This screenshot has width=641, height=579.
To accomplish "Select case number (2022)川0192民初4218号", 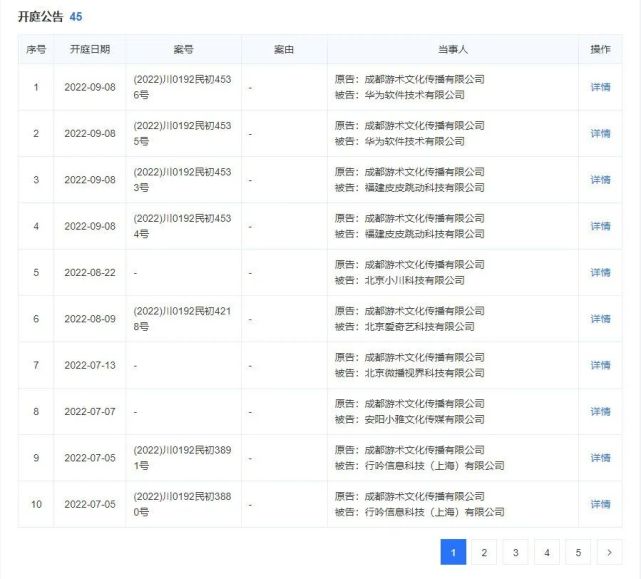I will (x=182, y=319).
